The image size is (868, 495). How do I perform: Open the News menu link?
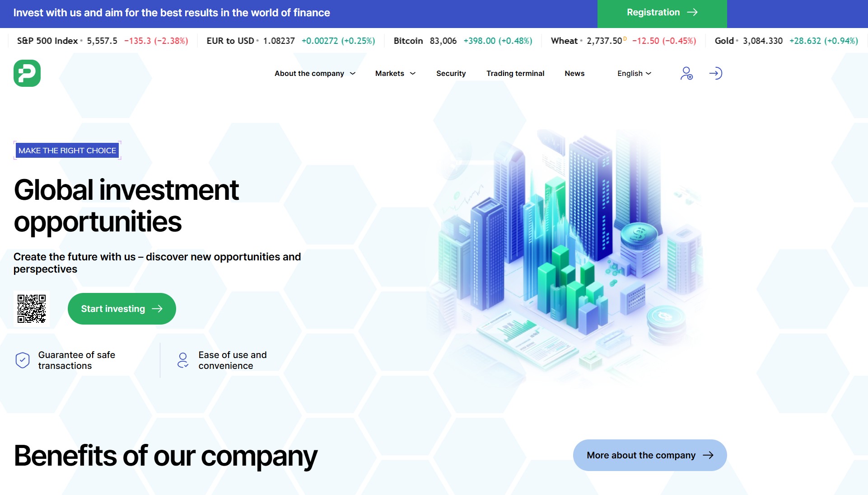point(574,74)
